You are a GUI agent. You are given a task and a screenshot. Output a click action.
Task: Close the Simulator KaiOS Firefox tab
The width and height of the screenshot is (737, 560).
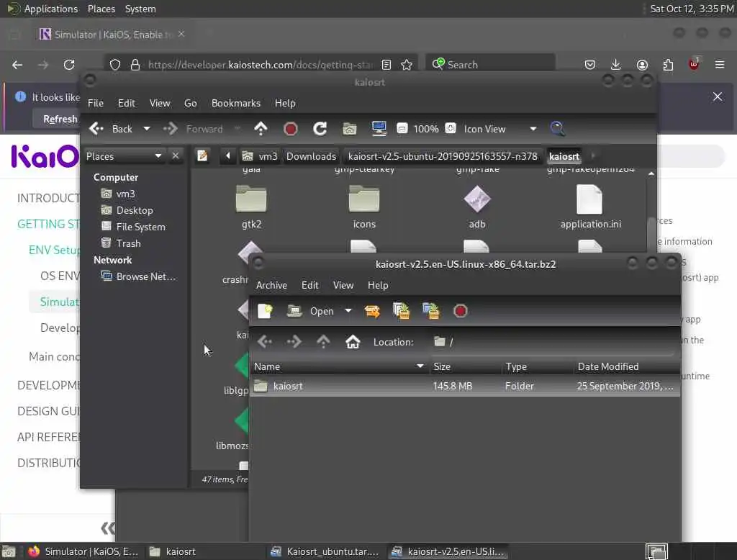pyautogui.click(x=181, y=34)
